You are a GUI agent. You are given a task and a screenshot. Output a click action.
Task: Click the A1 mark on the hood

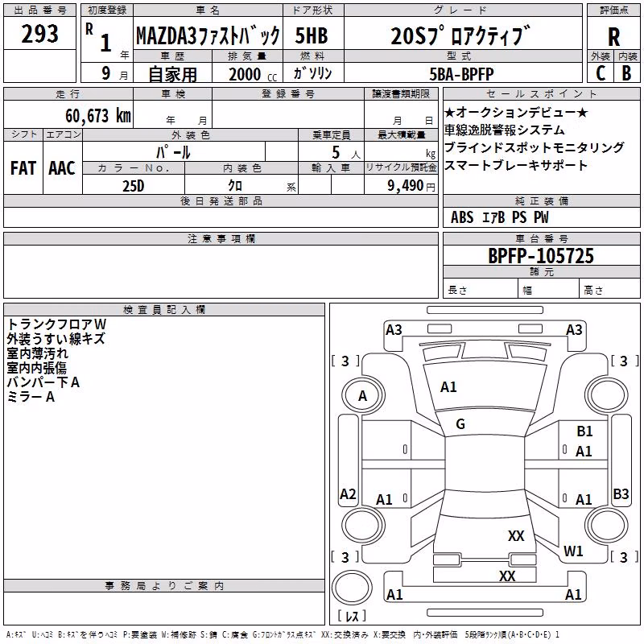(x=448, y=387)
